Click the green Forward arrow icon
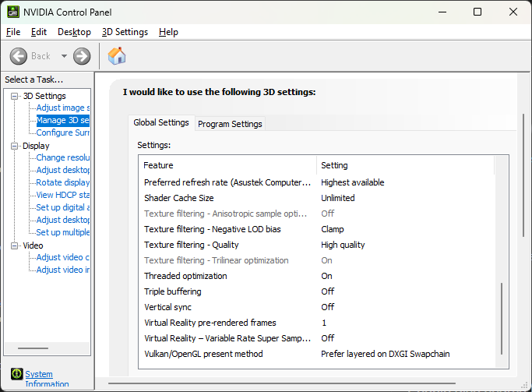This screenshot has height=392, width=532. [82, 56]
